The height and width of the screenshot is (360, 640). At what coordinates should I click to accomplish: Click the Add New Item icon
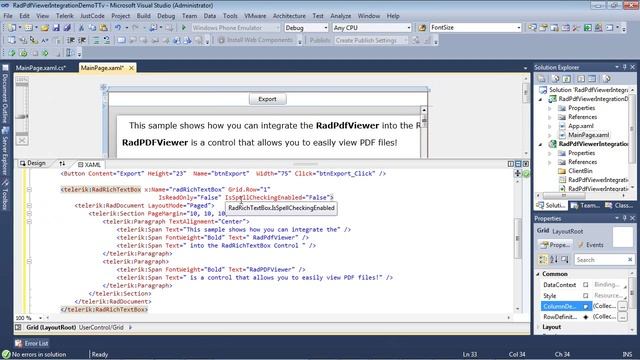click(28, 28)
